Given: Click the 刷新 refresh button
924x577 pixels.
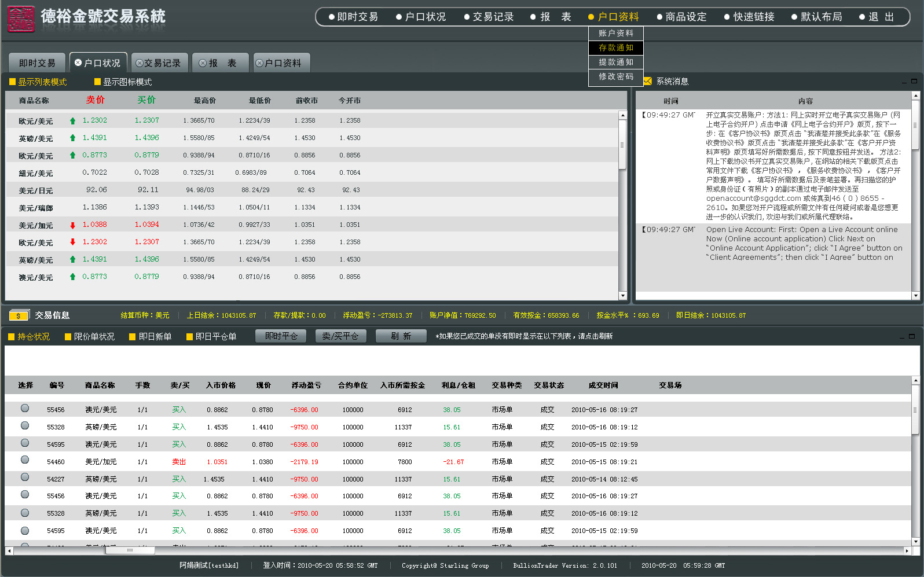Looking at the screenshot, I should 401,336.
